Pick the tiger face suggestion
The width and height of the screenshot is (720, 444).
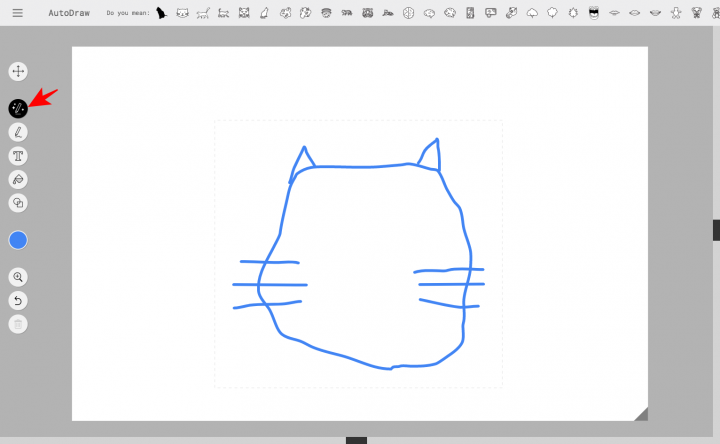point(368,13)
